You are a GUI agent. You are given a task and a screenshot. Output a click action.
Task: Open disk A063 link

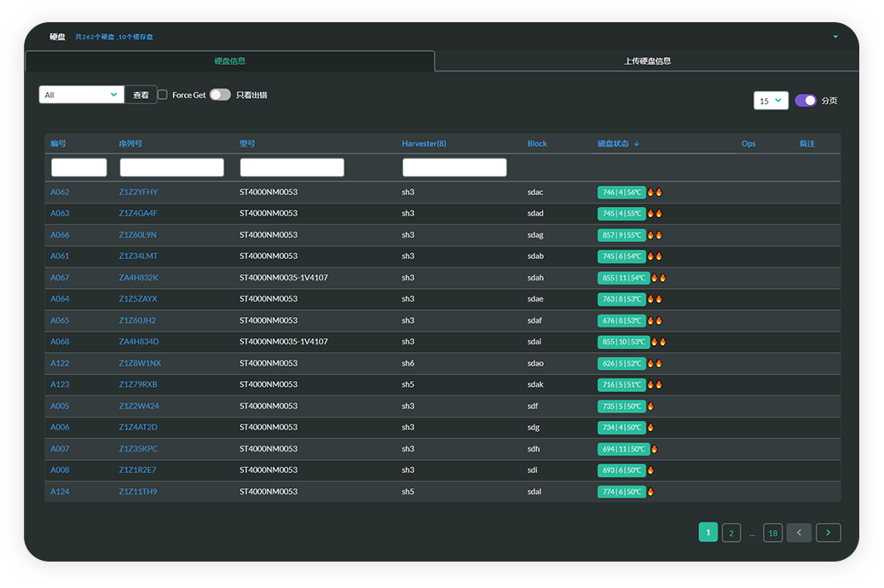pos(60,214)
